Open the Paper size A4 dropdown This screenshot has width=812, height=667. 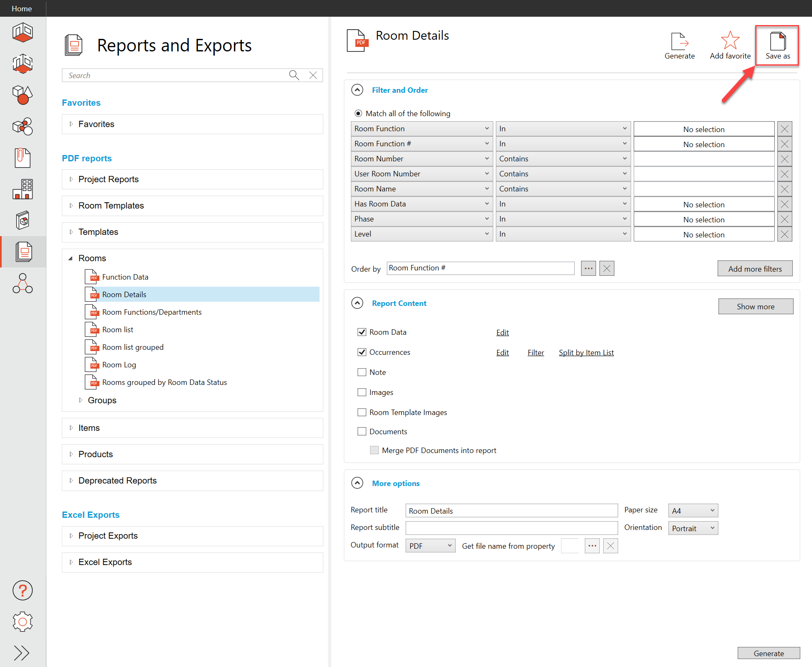[x=693, y=511]
